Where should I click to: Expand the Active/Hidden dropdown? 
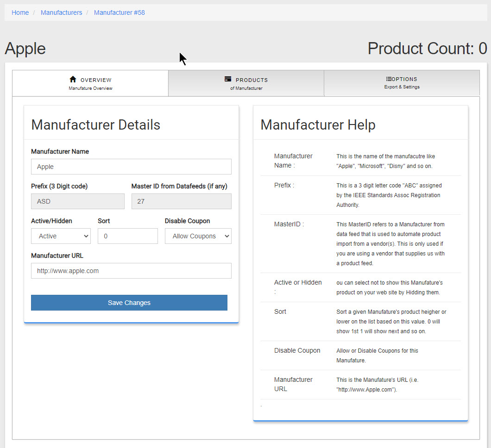click(x=61, y=236)
